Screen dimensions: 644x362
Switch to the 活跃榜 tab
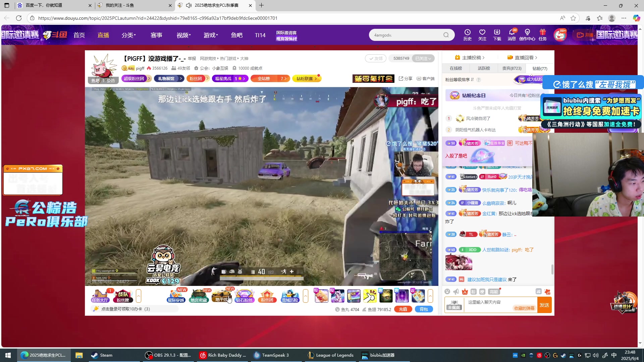pos(484,68)
